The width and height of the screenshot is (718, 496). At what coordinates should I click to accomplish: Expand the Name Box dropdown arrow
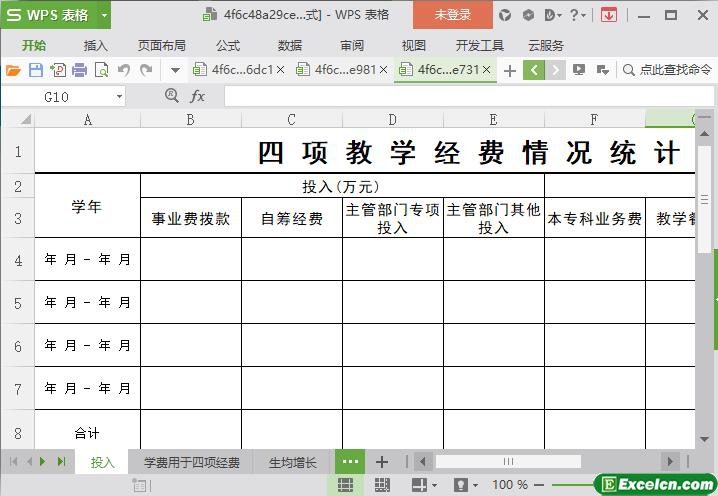[x=119, y=97]
